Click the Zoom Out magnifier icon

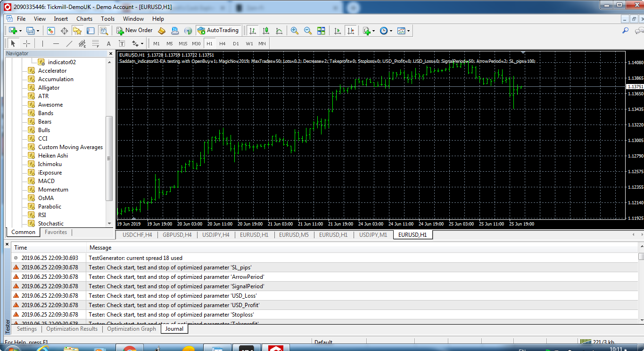[308, 31]
